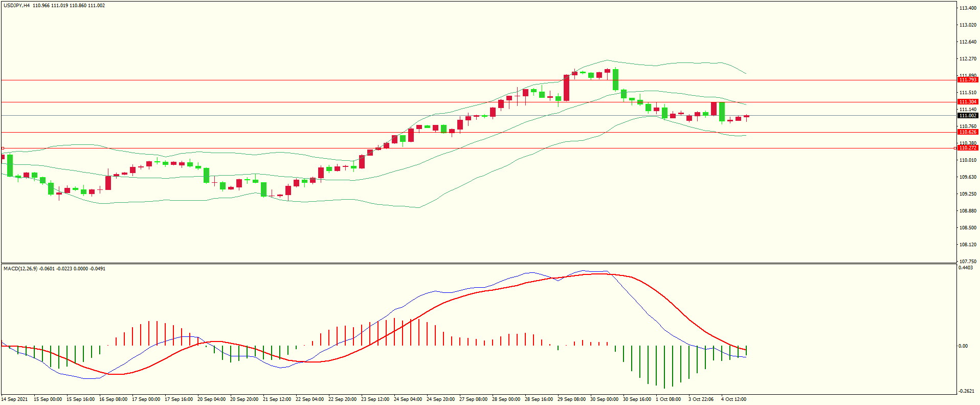The height and width of the screenshot is (405, 980).
Task: Click the 28 Sep 00:00 time label
Action: (x=506, y=399)
